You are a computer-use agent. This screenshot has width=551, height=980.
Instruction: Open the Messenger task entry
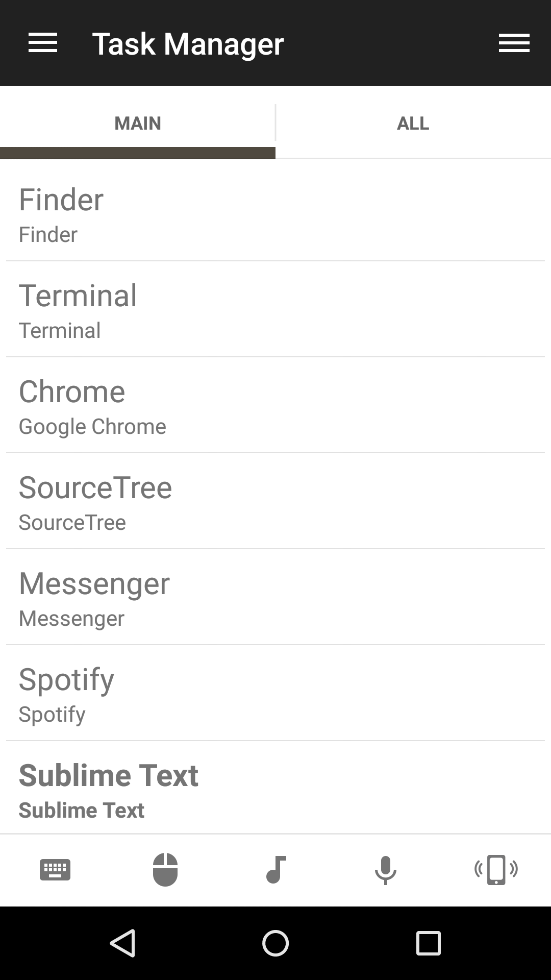coord(275,598)
